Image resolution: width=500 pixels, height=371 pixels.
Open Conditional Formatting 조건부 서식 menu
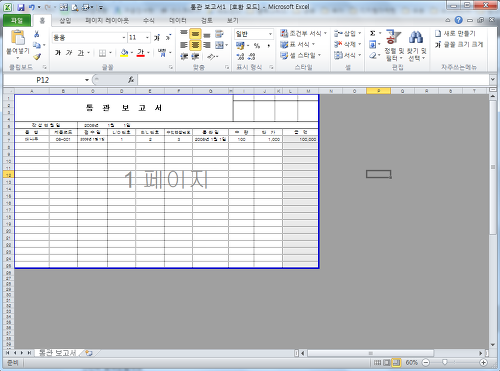click(x=303, y=33)
